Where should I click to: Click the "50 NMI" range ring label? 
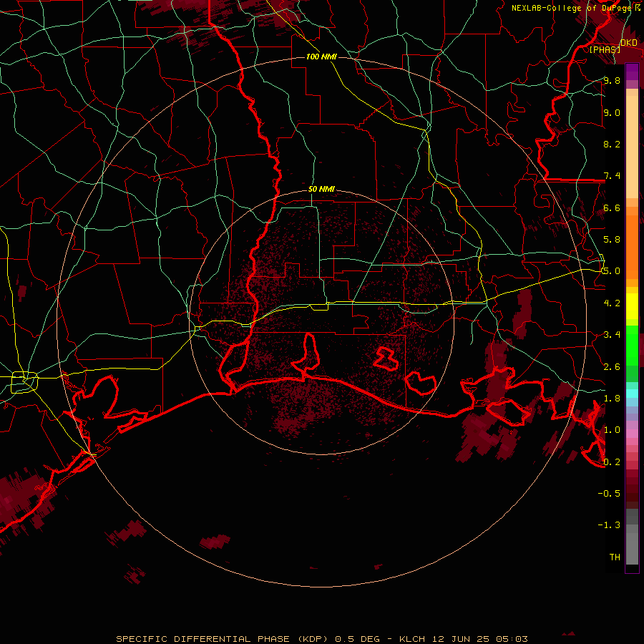pyautogui.click(x=321, y=190)
